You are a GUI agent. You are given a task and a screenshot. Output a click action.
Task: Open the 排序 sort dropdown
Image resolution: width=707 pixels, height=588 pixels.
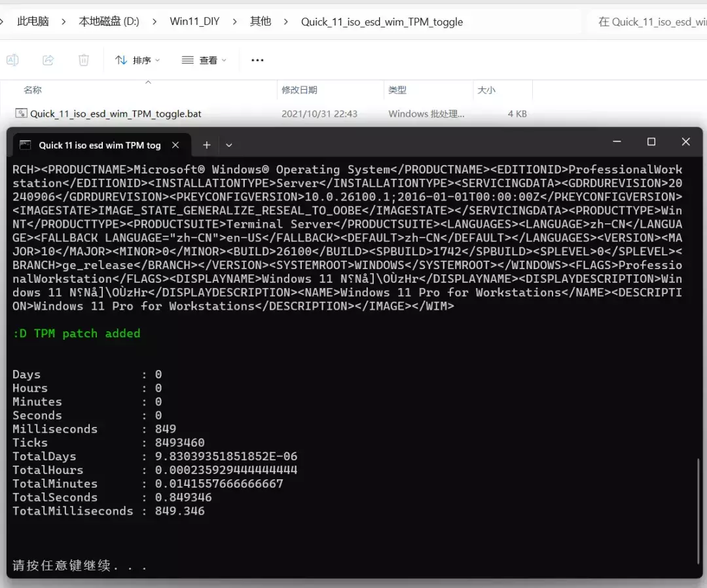(x=137, y=60)
